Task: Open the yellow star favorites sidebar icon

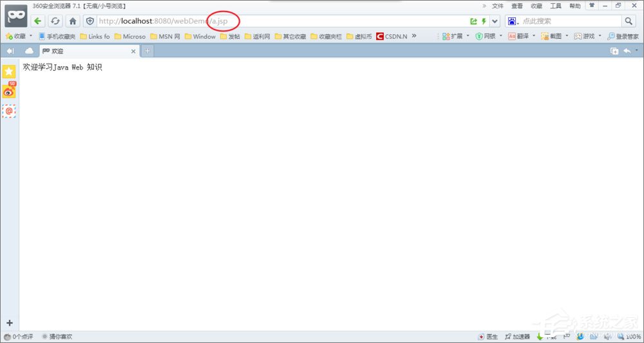Action: [x=9, y=71]
